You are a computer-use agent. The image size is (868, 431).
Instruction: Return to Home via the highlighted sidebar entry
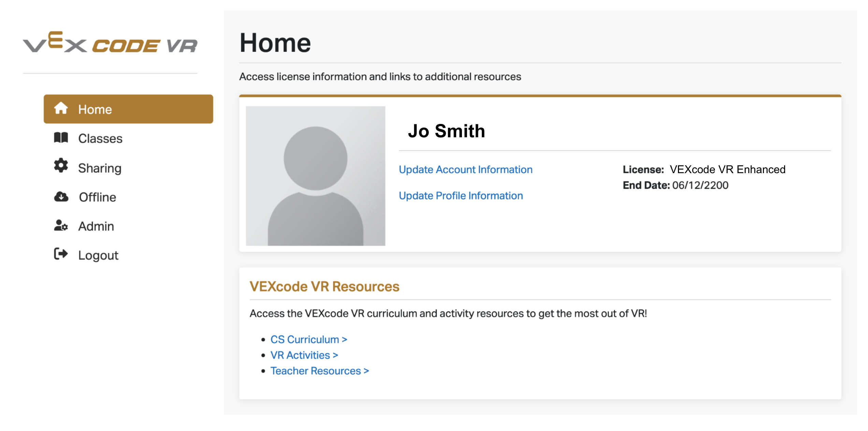point(95,109)
